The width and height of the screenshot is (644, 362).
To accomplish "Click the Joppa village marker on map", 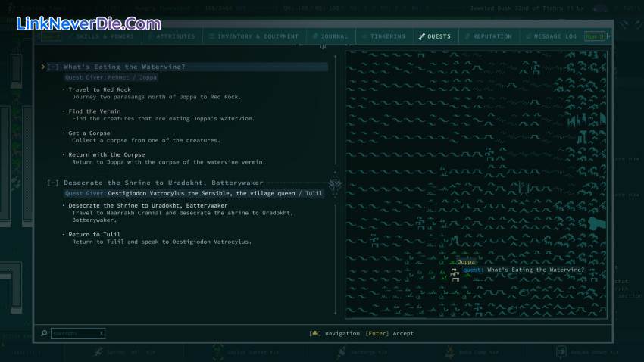I will (455, 274).
